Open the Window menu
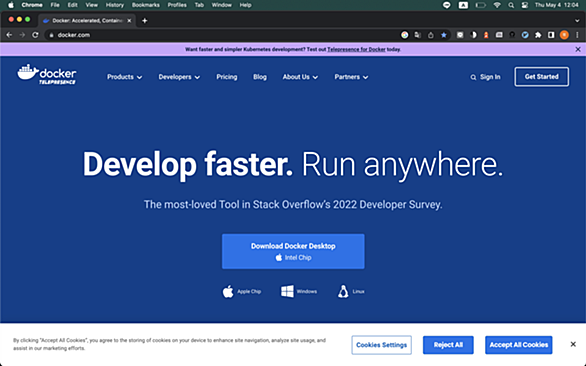 click(222, 5)
